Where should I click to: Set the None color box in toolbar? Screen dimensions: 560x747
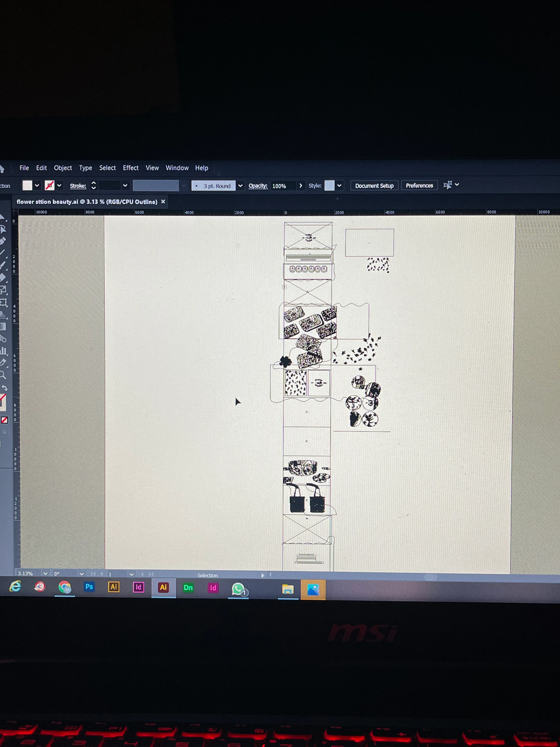4,420
